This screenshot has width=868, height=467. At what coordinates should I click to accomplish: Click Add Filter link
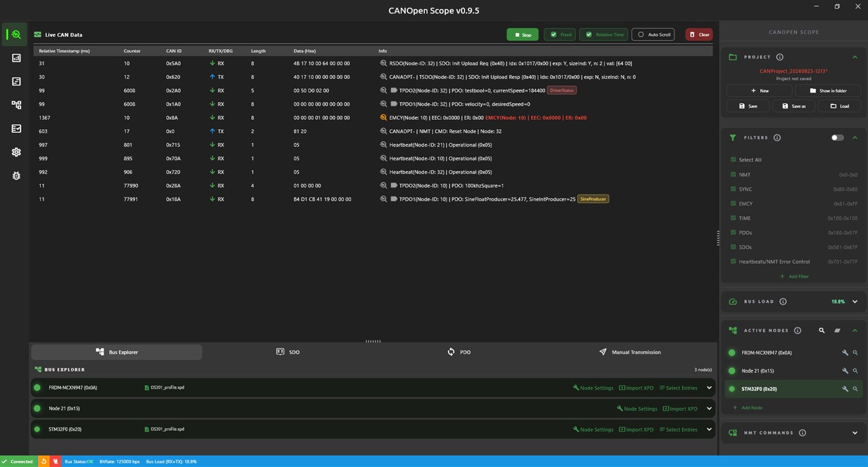(794, 276)
